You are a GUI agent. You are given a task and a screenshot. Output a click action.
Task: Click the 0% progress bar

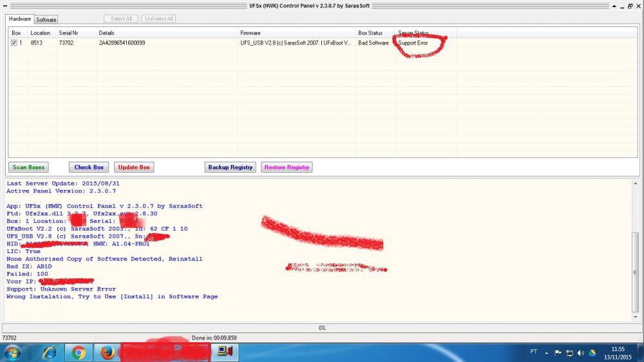322,328
